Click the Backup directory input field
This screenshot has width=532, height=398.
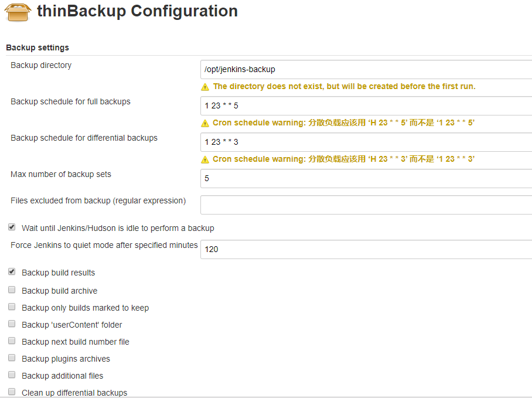pos(366,69)
